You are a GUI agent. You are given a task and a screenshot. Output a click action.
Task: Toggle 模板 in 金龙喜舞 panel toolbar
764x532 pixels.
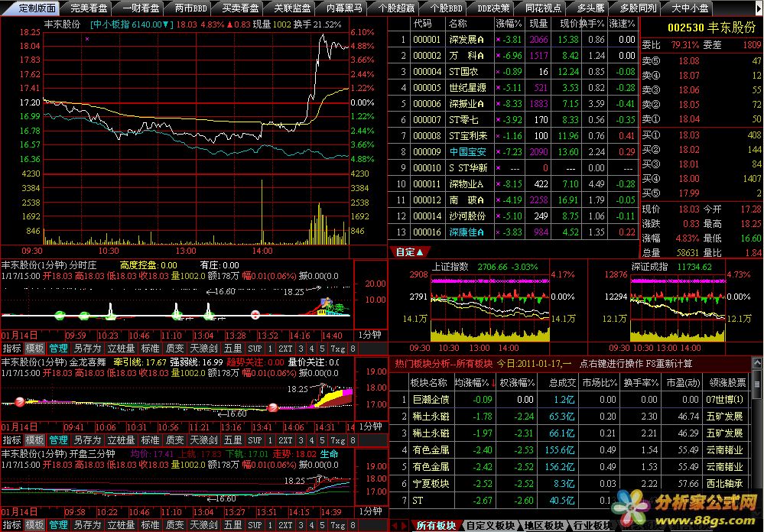pyautogui.click(x=34, y=440)
